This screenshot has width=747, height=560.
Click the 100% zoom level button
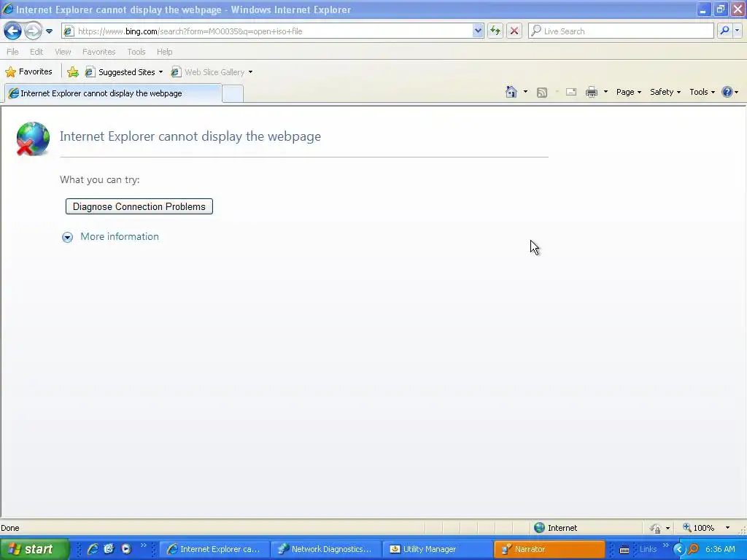pos(699,528)
